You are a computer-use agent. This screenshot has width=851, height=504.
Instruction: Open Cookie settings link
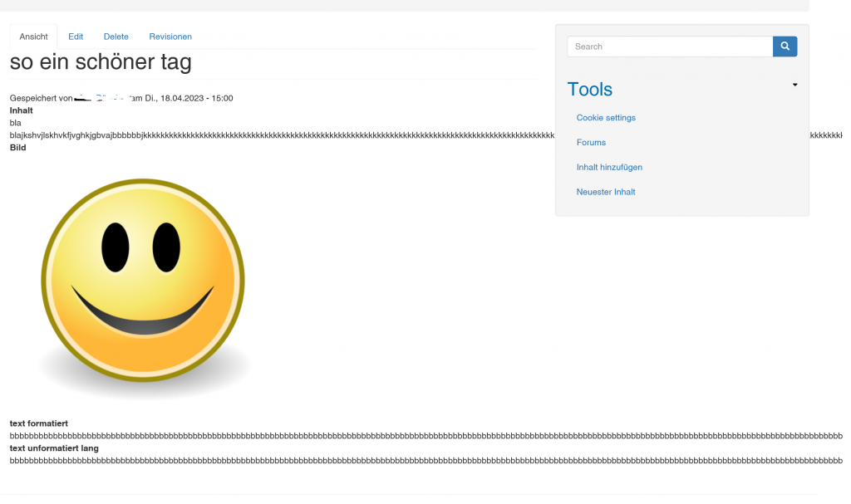coord(606,118)
